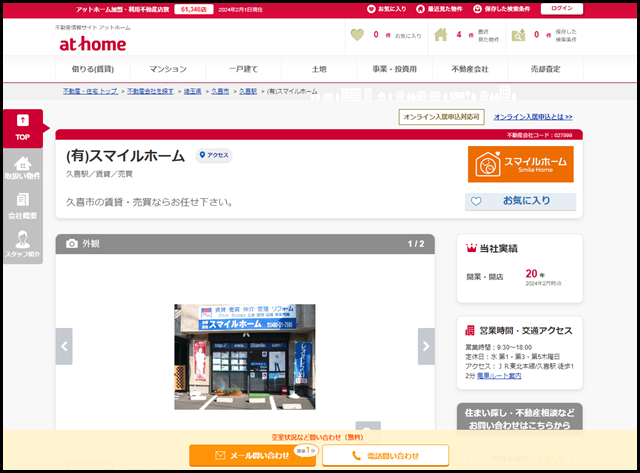Follow 久喜駅 breadcrumb link
640x473 pixels.
[x=248, y=91]
